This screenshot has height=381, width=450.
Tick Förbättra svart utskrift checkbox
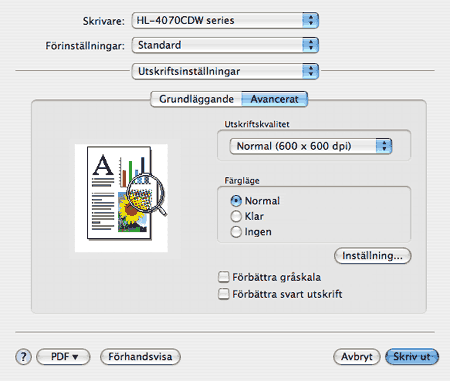(223, 294)
